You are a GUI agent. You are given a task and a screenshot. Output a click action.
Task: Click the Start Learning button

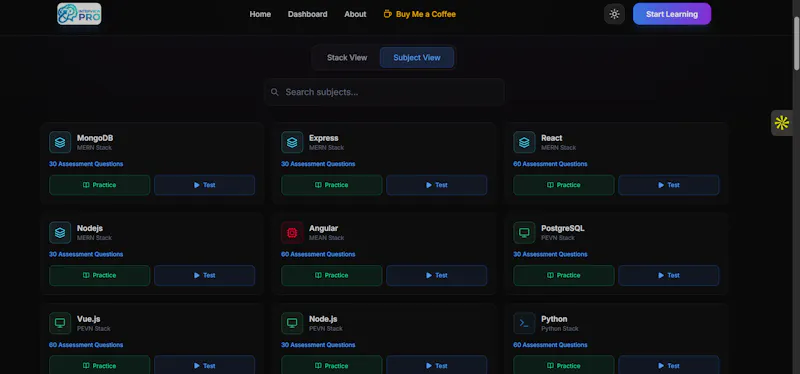point(672,14)
